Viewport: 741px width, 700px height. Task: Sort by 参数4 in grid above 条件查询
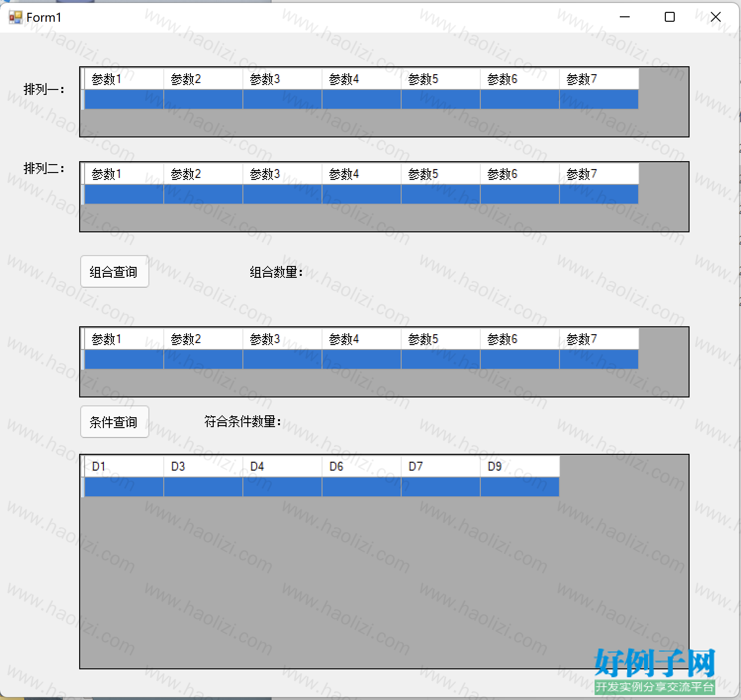pos(362,339)
